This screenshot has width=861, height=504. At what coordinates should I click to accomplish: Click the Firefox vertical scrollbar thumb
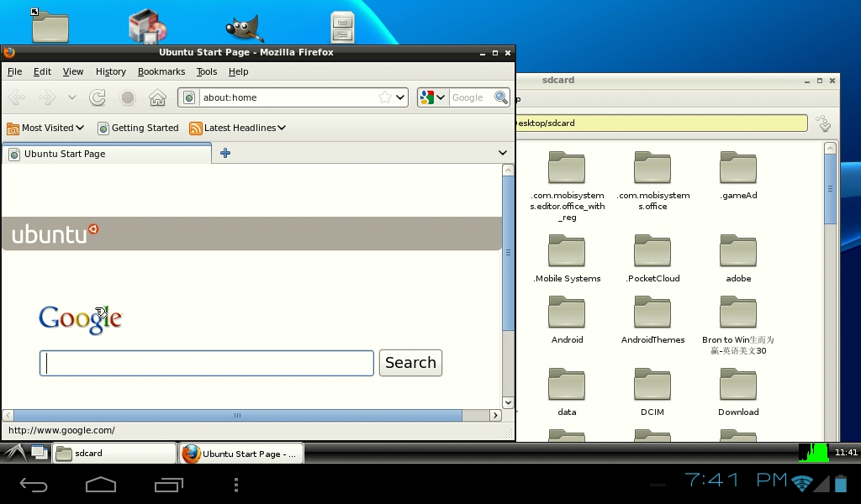tap(508, 253)
